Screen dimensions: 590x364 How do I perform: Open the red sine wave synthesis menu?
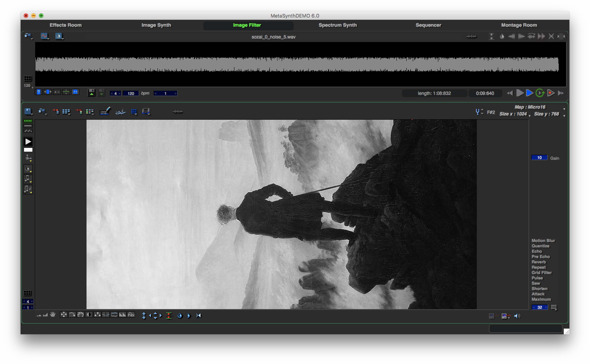[45, 36]
